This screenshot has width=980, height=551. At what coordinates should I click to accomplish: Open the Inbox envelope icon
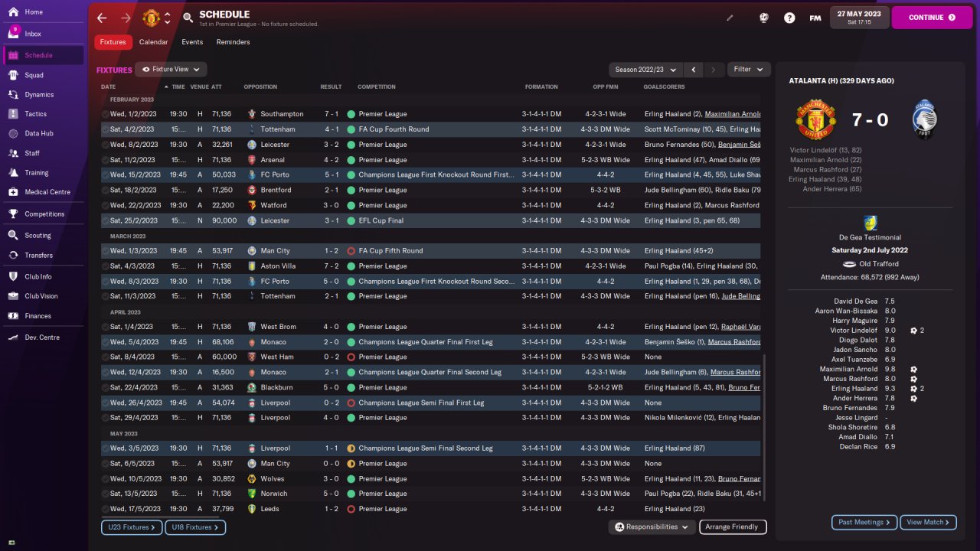pyautogui.click(x=13, y=34)
